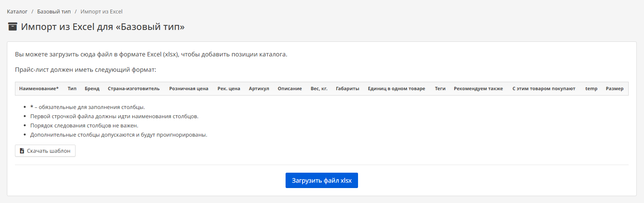Click the note about Дополнительные столбцы допускаются

[x=119, y=135]
